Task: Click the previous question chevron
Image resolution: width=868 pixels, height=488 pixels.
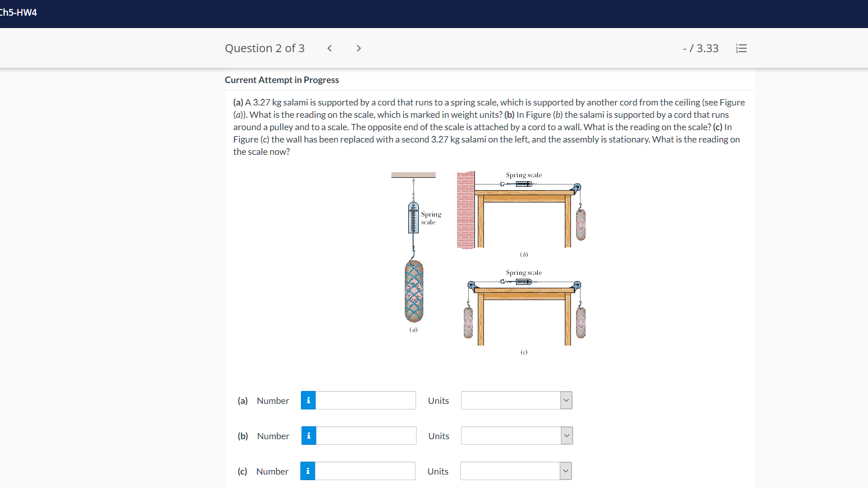Action: pyautogui.click(x=329, y=48)
